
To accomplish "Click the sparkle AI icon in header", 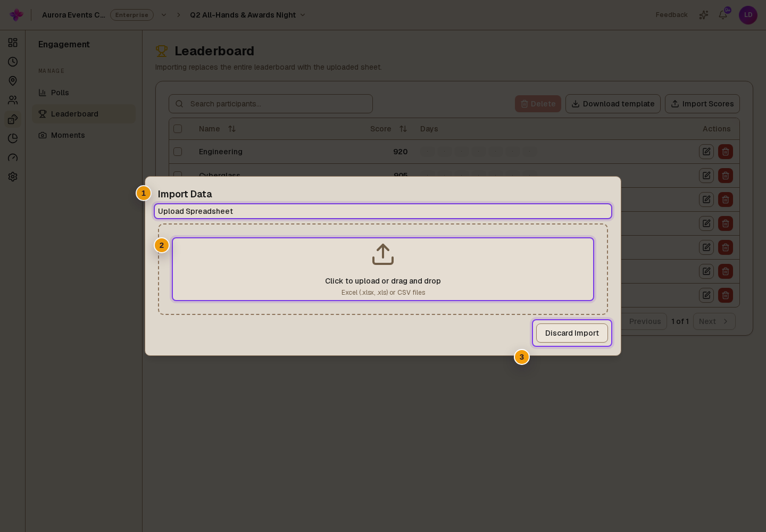I will point(704,15).
